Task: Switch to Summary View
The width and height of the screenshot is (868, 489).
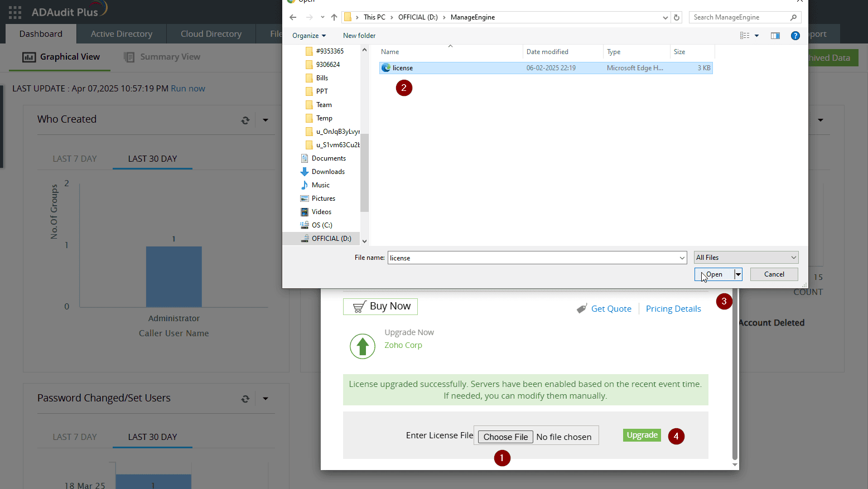Action: tap(162, 57)
